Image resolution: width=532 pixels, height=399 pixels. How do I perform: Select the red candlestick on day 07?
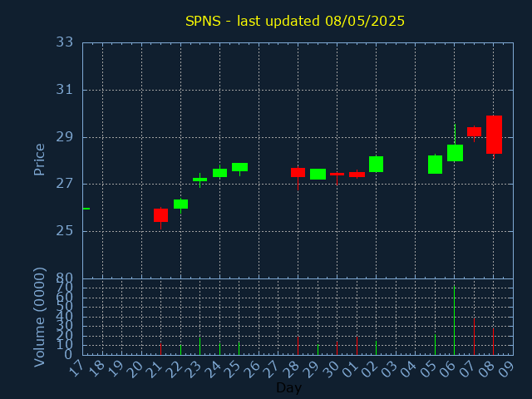pos(474,131)
